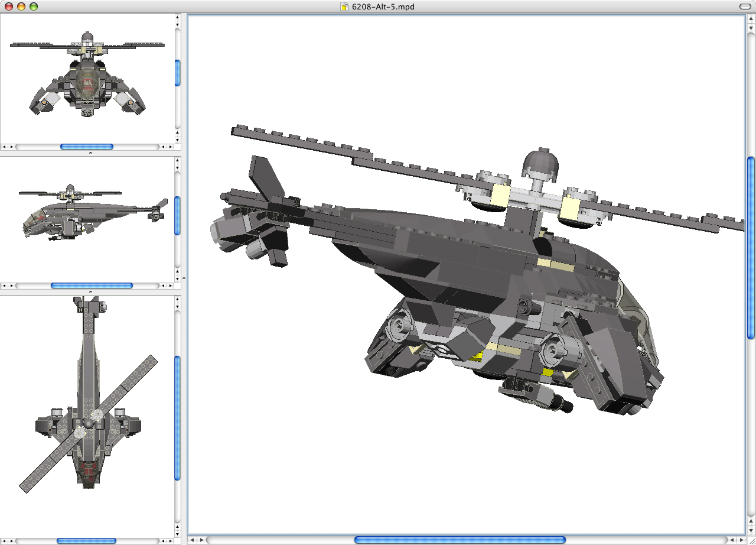Click the up scroll arrow of the front-view pane
This screenshot has height=545, width=756.
[177, 18]
